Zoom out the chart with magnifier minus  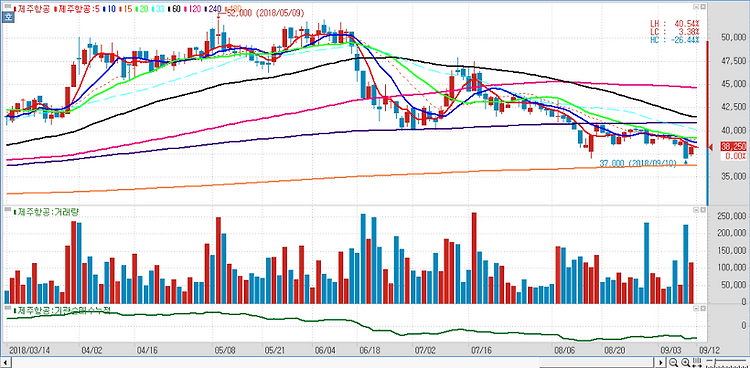coord(673,362)
